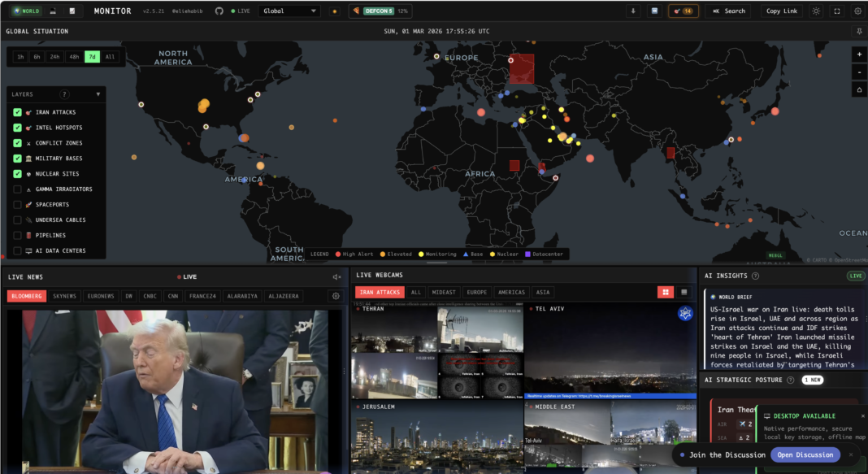Mute the Live News audio speaker icon
The width and height of the screenshot is (868, 474).
336,277
